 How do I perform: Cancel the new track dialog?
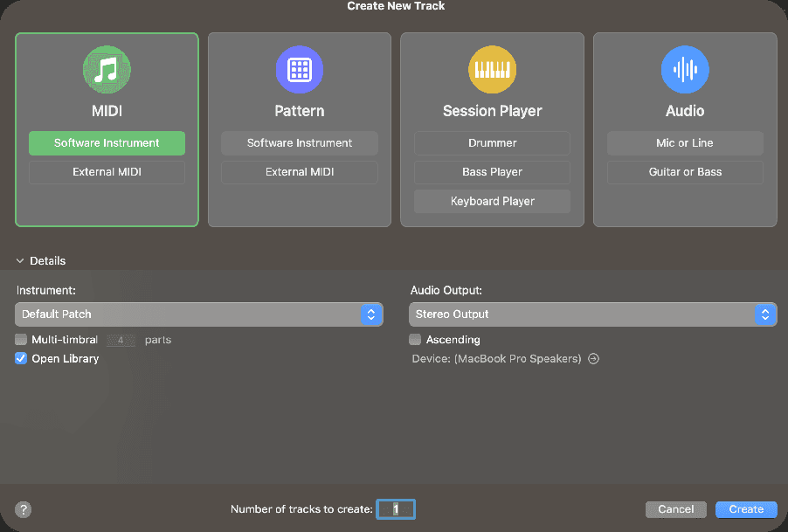point(676,509)
